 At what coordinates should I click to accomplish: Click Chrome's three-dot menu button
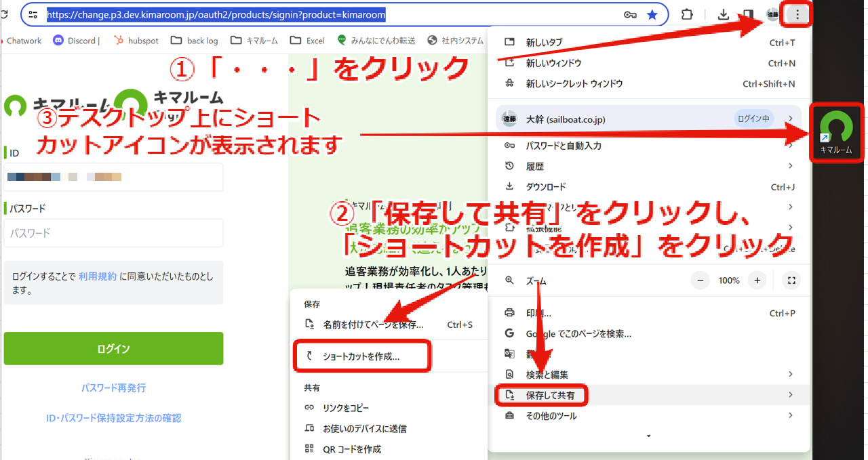(797, 14)
